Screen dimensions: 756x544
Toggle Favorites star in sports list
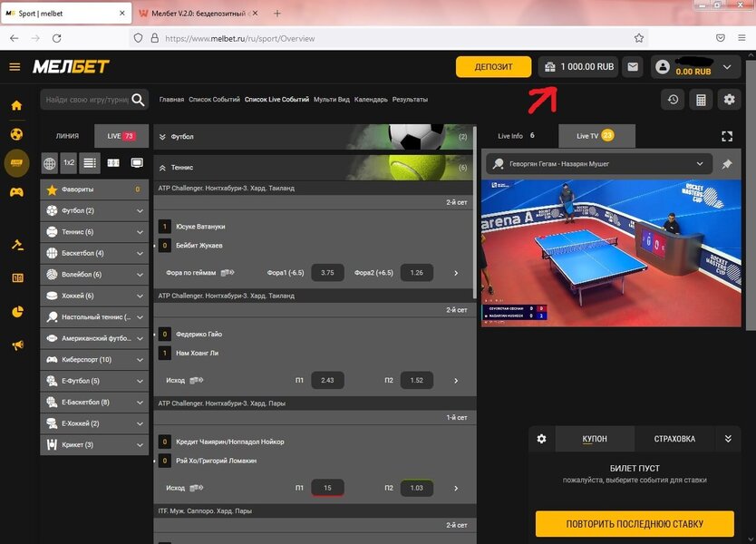pos(52,189)
